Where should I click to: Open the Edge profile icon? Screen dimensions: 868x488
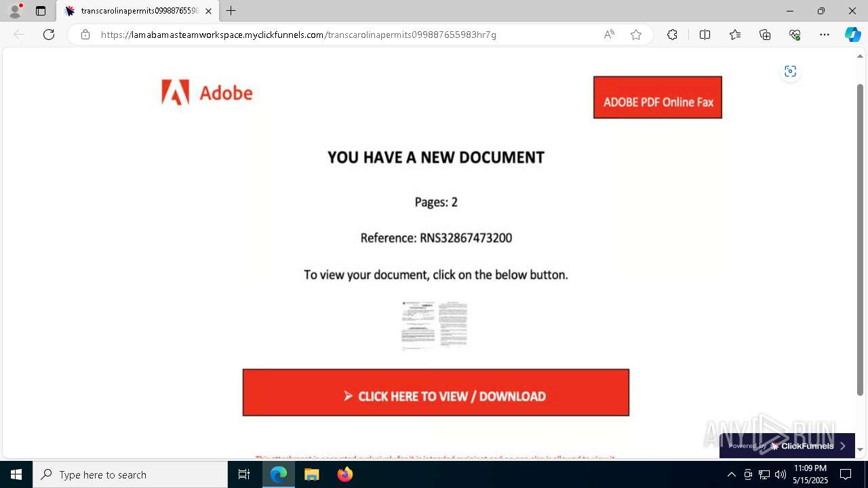(x=15, y=11)
